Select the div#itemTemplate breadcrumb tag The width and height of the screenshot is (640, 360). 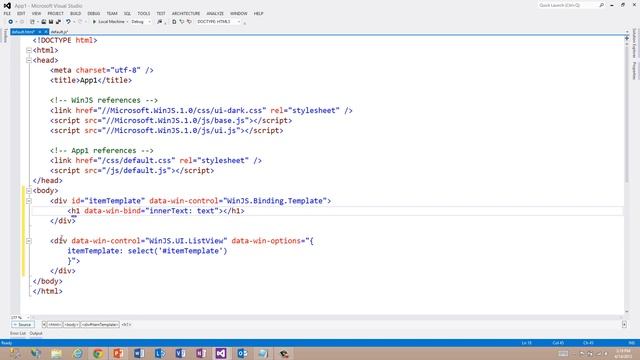(x=100, y=324)
